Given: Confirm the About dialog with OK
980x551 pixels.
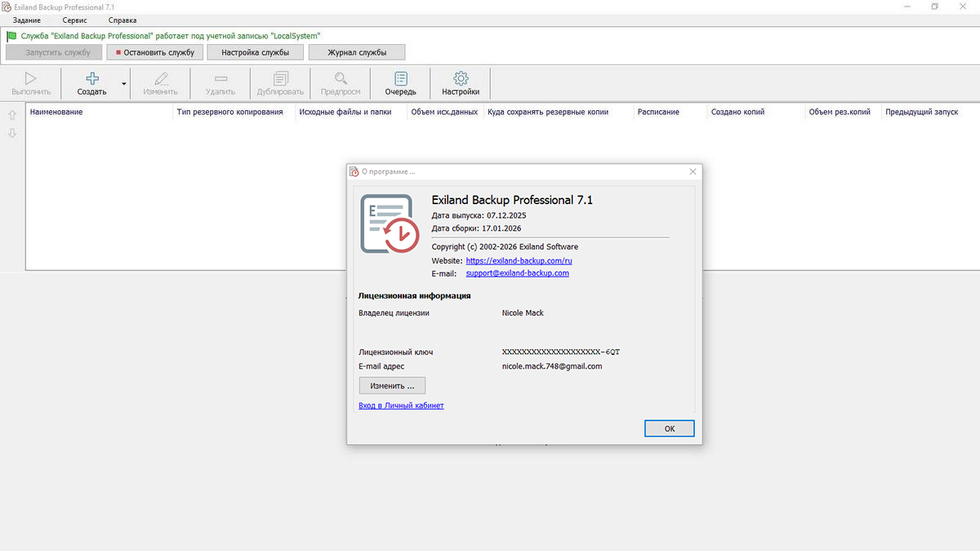Looking at the screenshot, I should coord(669,429).
